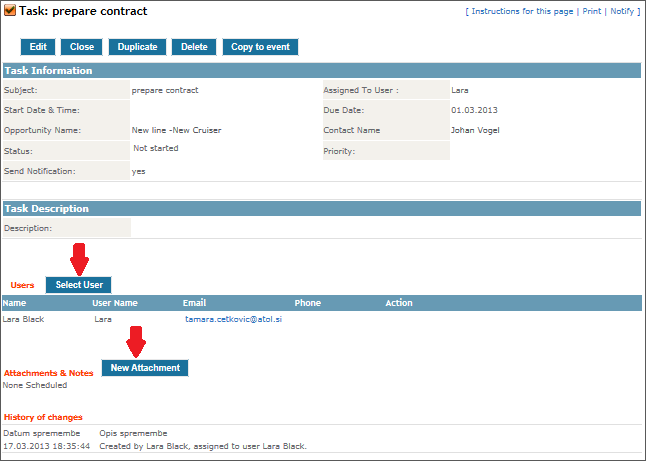Click the task checkmark icon beside the title

pyautogui.click(x=10, y=12)
